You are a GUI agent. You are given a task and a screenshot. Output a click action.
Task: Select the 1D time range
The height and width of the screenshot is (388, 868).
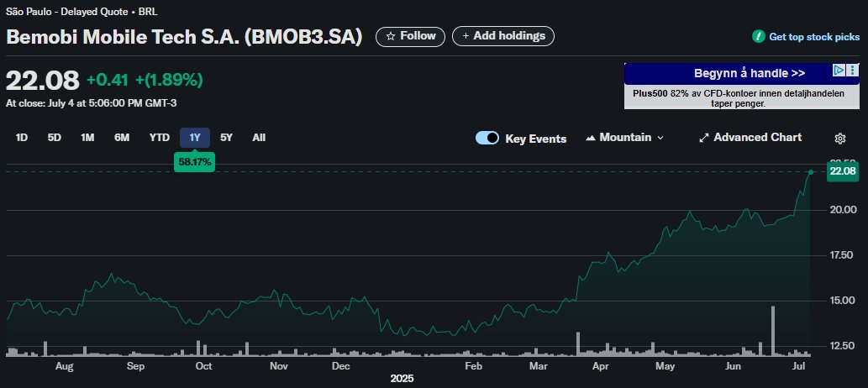pos(22,137)
